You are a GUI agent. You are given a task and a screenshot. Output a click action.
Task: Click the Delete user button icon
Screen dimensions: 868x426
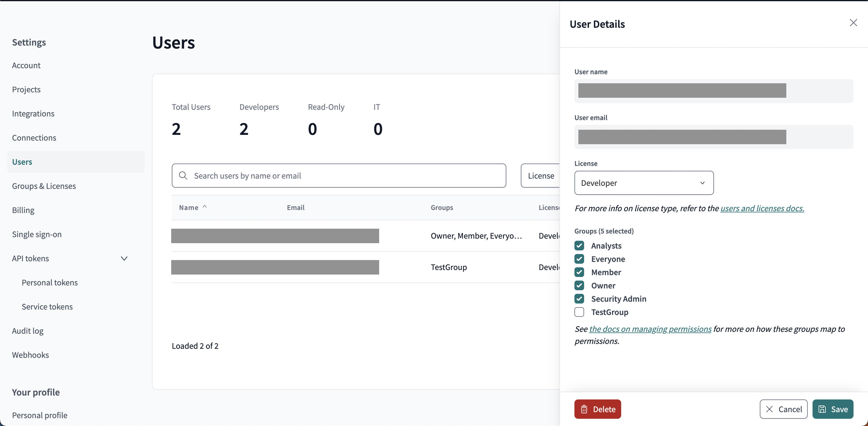click(585, 409)
